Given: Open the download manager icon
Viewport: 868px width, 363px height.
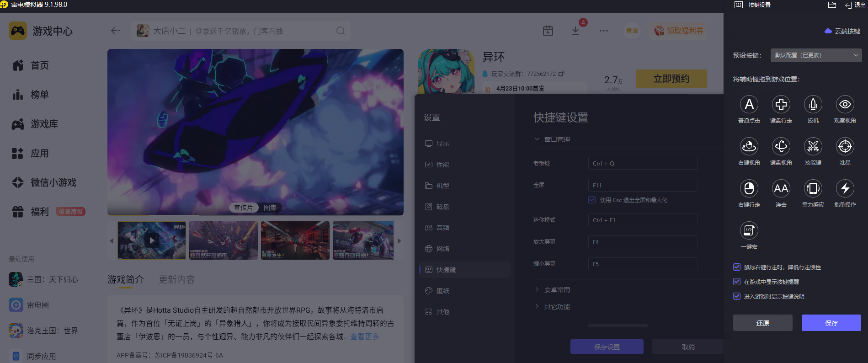Looking at the screenshot, I should [575, 31].
